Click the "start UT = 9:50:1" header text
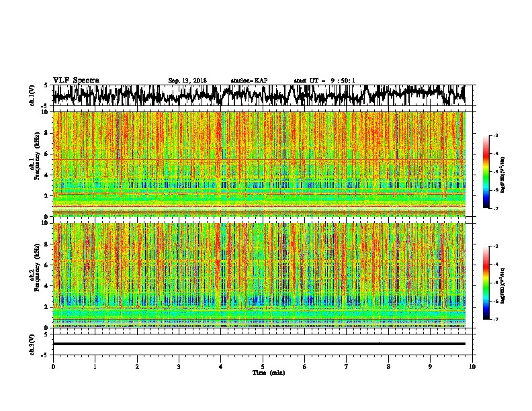 pyautogui.click(x=324, y=81)
